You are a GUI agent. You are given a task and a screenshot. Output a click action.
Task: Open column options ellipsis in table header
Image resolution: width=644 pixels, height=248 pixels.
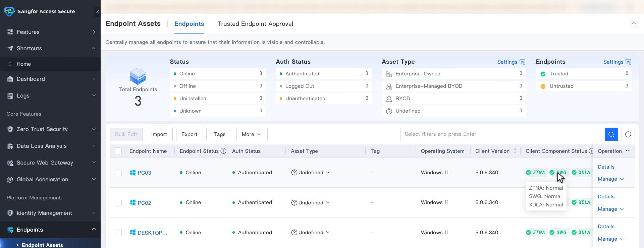(x=628, y=151)
